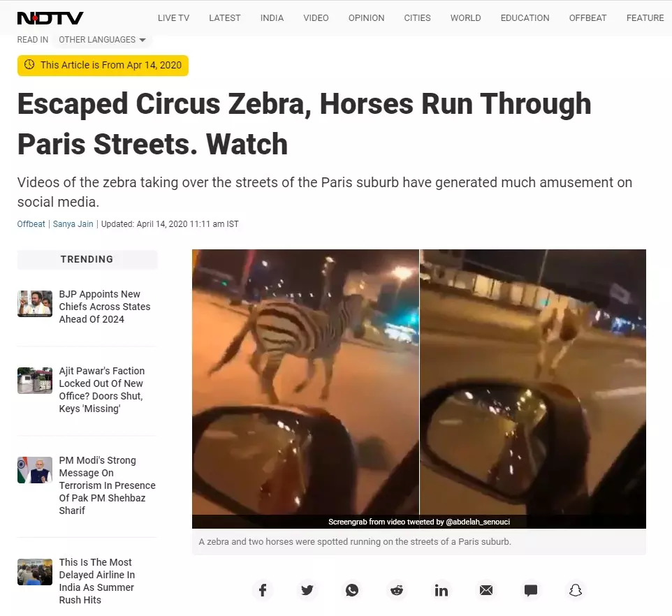Expand the Other Languages dropdown
Screen dimensions: 672x616
[102, 39]
